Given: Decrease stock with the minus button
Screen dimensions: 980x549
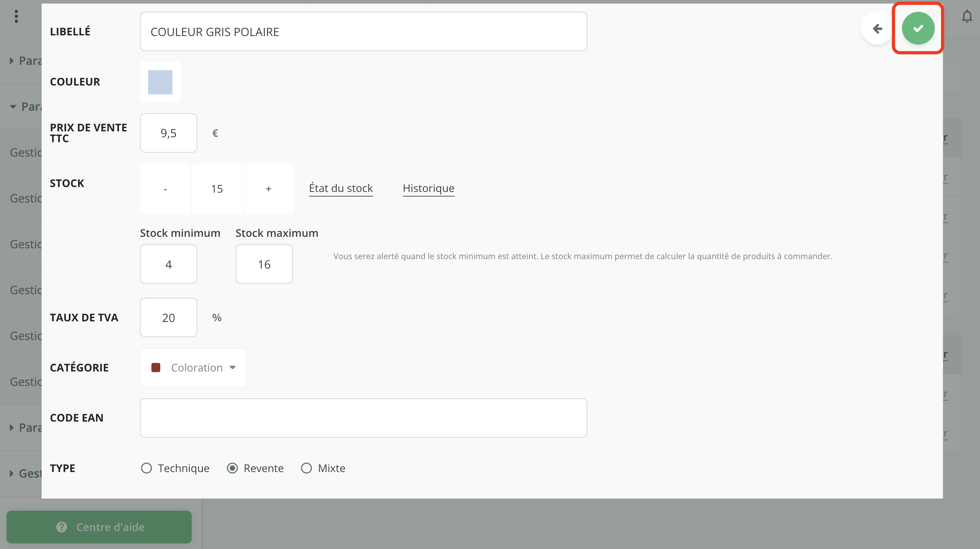Looking at the screenshot, I should pyautogui.click(x=165, y=189).
